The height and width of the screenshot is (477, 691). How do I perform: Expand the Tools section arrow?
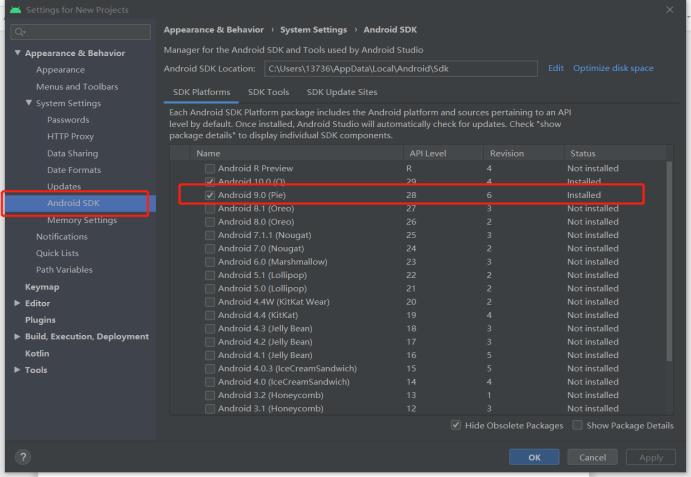tap(17, 369)
